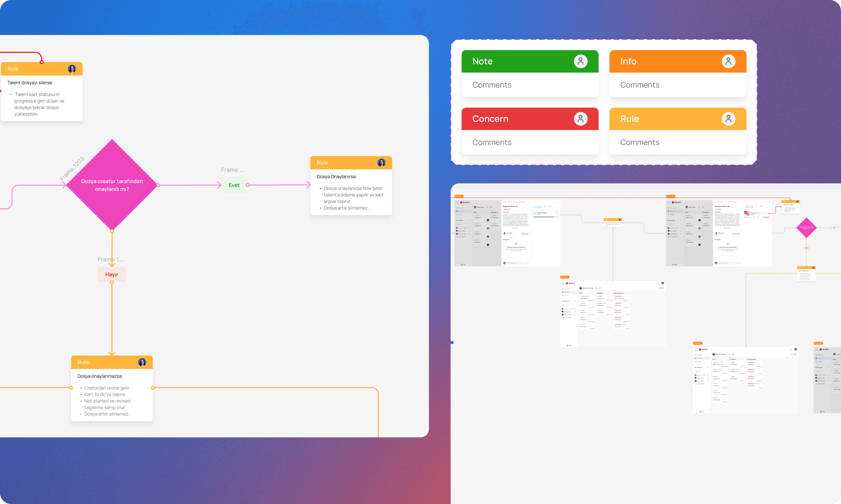Screen dimensions: 841x504
Task: Click the 'Frame ...' label above Evet
Action: tap(232, 170)
